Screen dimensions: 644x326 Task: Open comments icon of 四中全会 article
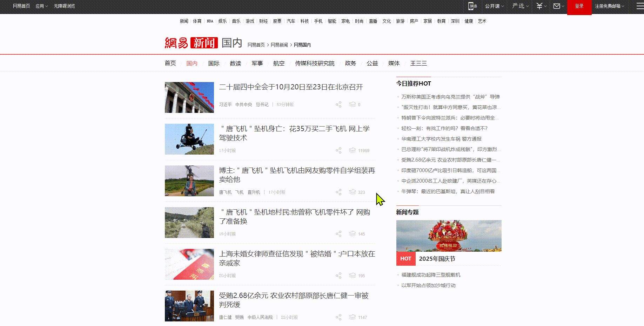353,104
